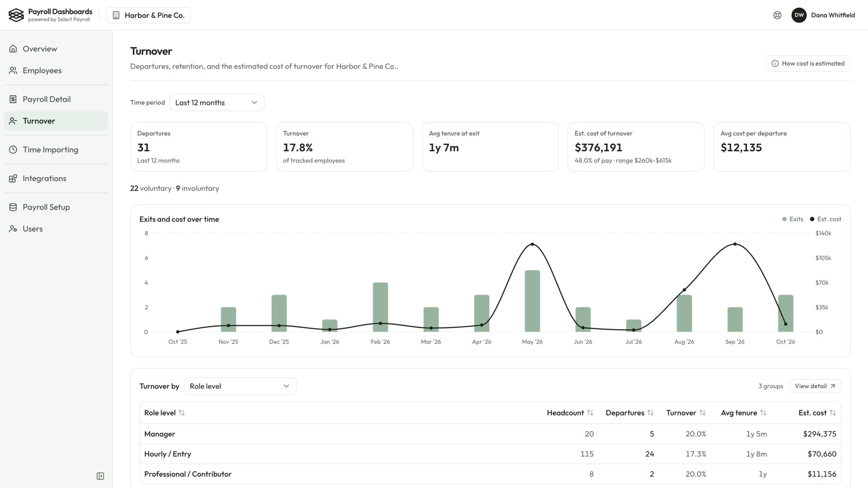Select Turnover in the sidebar

point(56,121)
